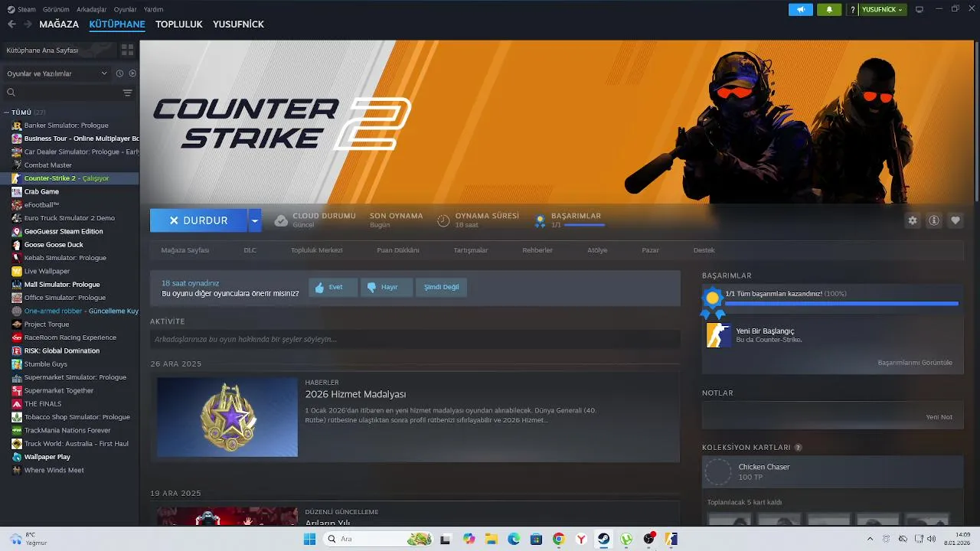Add to favorites with heart icon
Screen dimensions: 980x551
[x=955, y=220]
